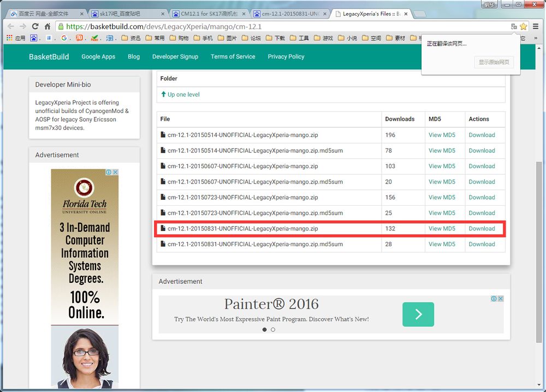The width and height of the screenshot is (546, 392).
Task: Select the second carousel dot in Painter ad
Action: (273, 330)
